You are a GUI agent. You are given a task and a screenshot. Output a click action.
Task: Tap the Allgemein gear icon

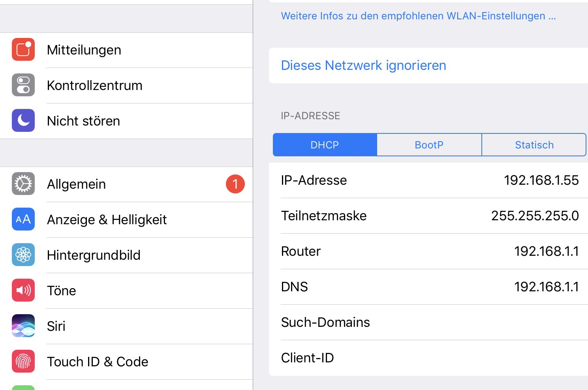23,184
